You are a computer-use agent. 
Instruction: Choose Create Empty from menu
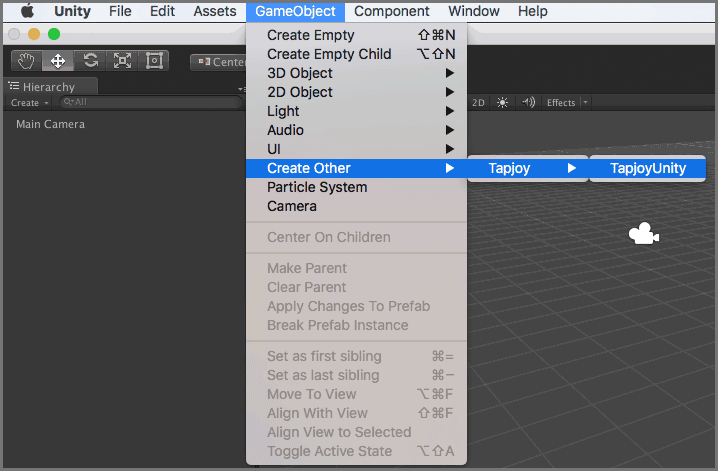(x=356, y=35)
